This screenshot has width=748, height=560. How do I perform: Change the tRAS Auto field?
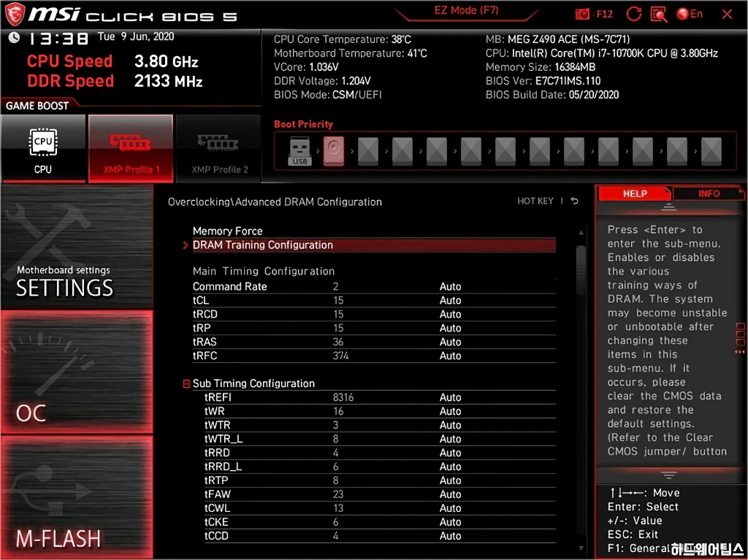(x=450, y=342)
